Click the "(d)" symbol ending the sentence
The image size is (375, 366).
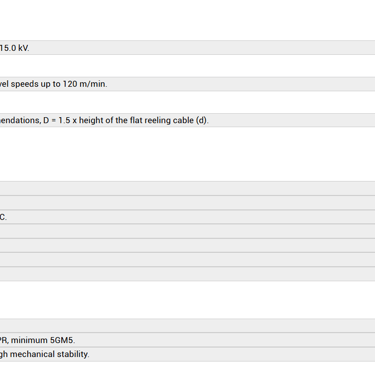pos(201,120)
